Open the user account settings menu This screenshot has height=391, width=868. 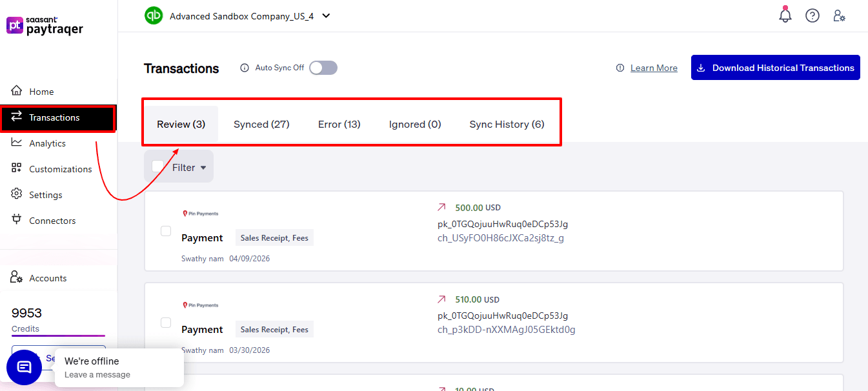click(x=839, y=15)
